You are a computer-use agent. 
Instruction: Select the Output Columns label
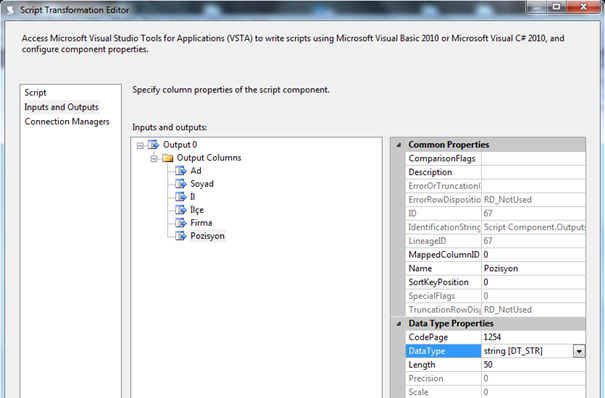point(209,158)
